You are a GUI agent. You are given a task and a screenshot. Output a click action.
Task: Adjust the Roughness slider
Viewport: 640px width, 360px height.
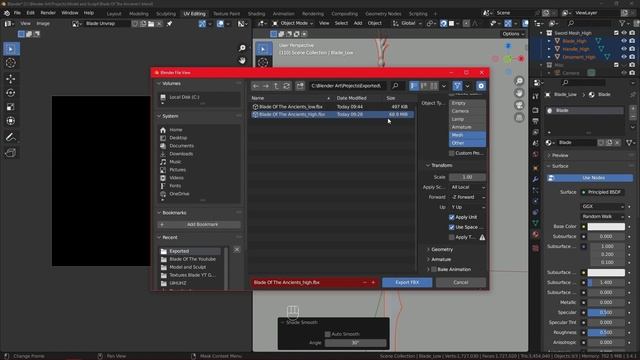click(x=606, y=333)
